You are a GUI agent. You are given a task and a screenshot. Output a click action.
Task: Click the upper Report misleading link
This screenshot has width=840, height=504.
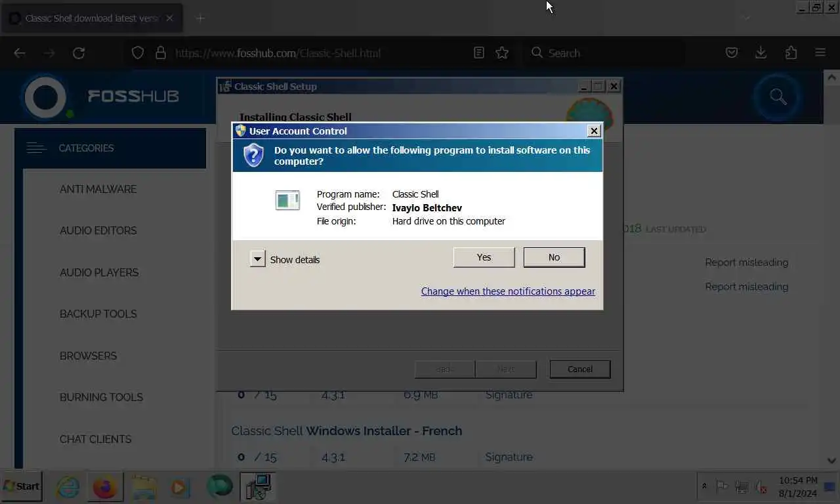(x=747, y=262)
